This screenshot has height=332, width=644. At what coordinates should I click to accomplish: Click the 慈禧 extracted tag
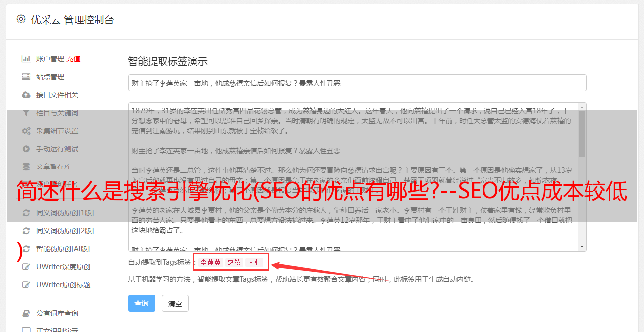[234, 262]
